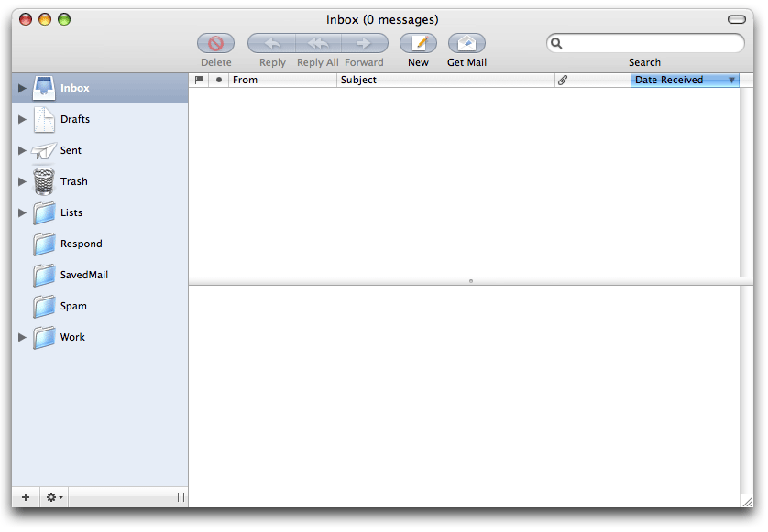768x532 pixels.
Task: Select the SavedMail mailbox label
Action: pos(84,275)
